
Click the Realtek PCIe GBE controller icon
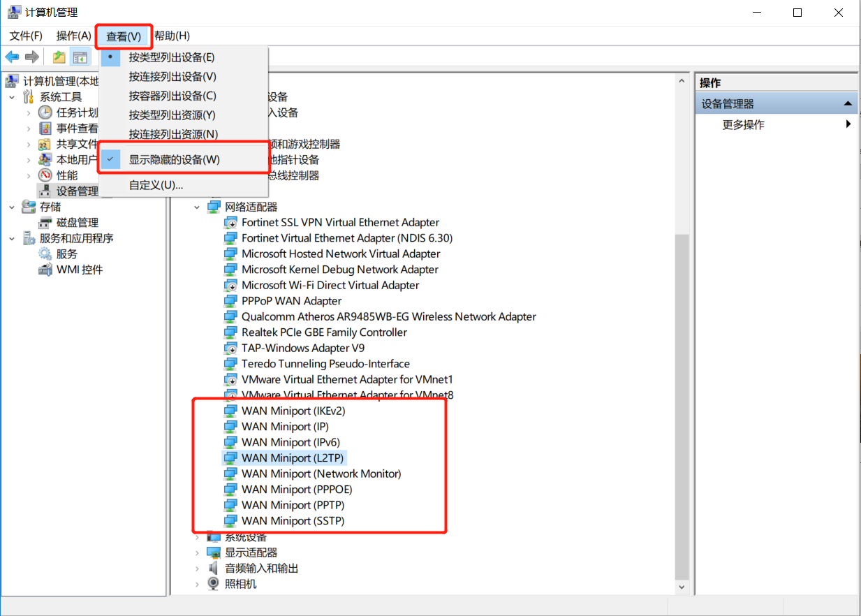click(x=230, y=332)
